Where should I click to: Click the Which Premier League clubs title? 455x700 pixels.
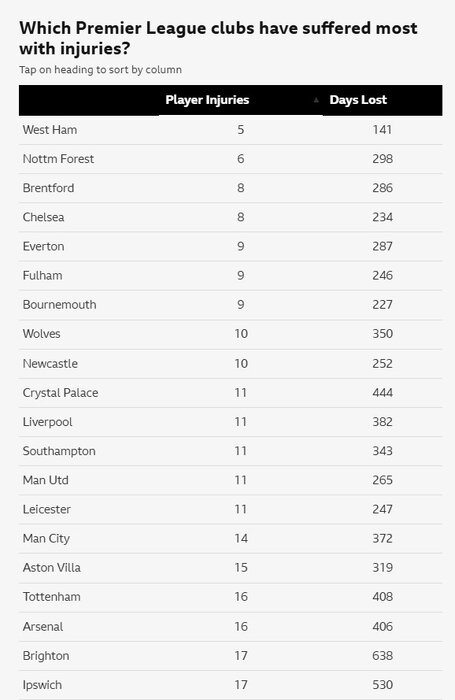[x=218, y=38]
